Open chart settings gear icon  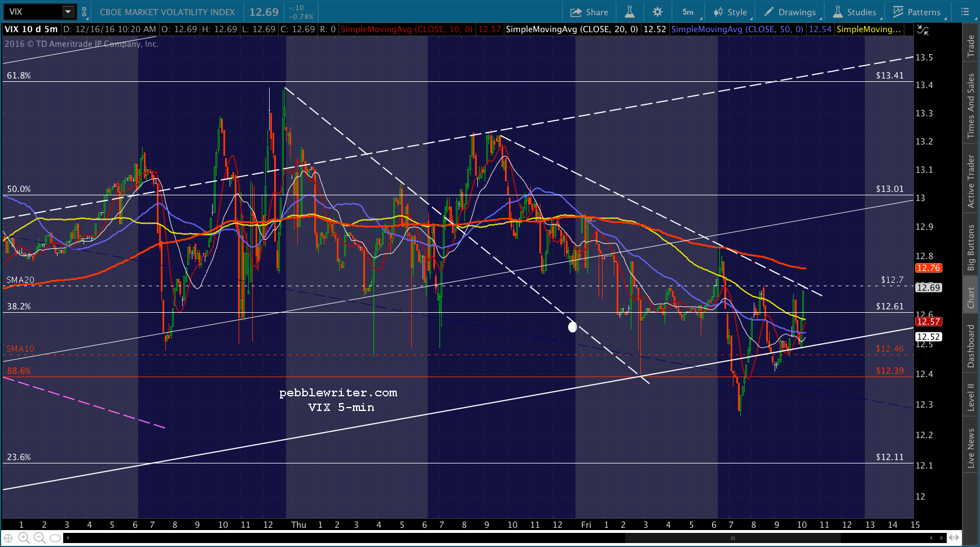(x=657, y=12)
